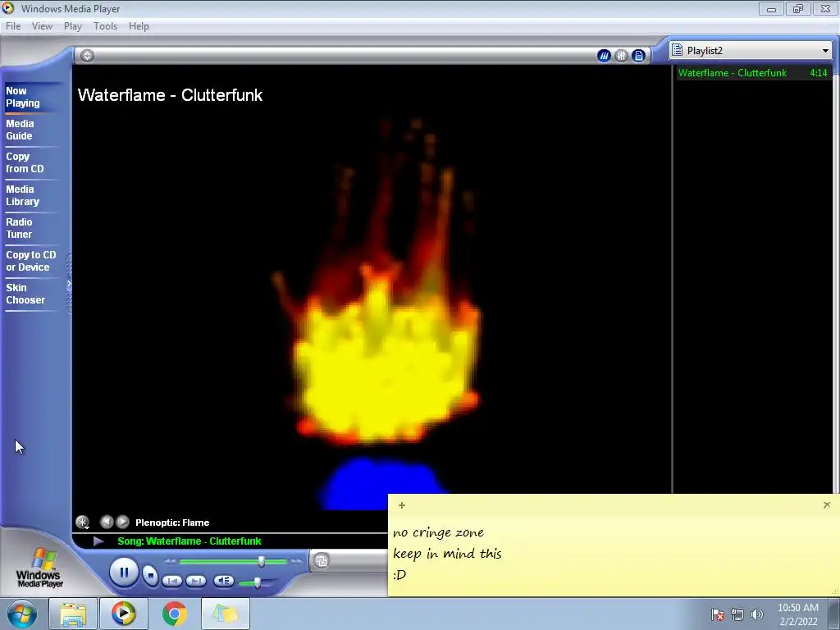
Task: Open the Windows Start menu
Action: [22, 614]
